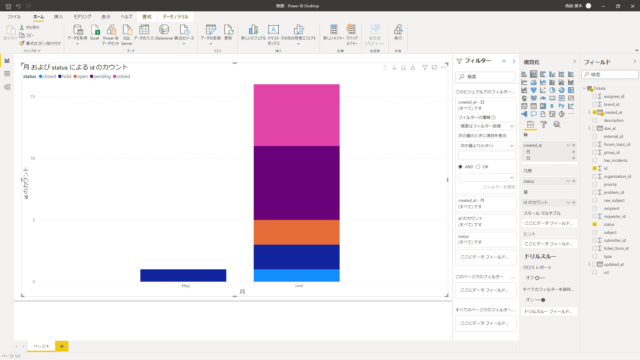The width and height of the screenshot is (640, 360).
Task: Toggle Keep all filters switch (オン)
Action: coord(540,300)
